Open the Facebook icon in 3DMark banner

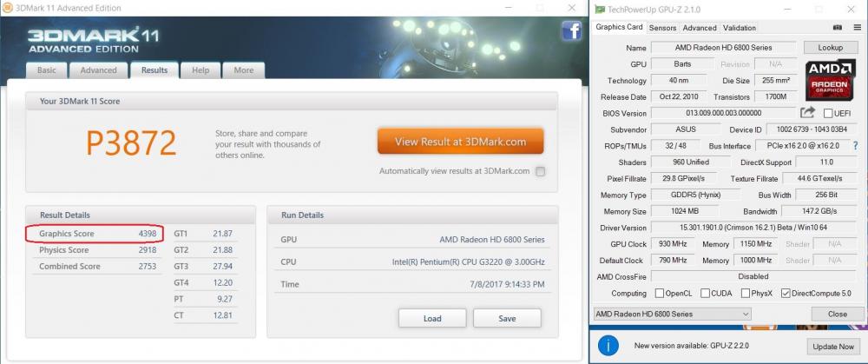pyautogui.click(x=571, y=30)
